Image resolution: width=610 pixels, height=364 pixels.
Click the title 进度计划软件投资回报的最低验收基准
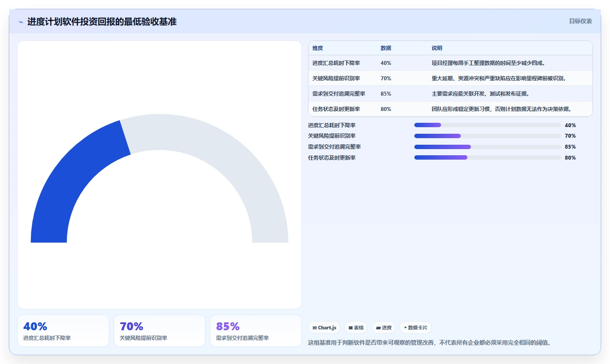102,21
